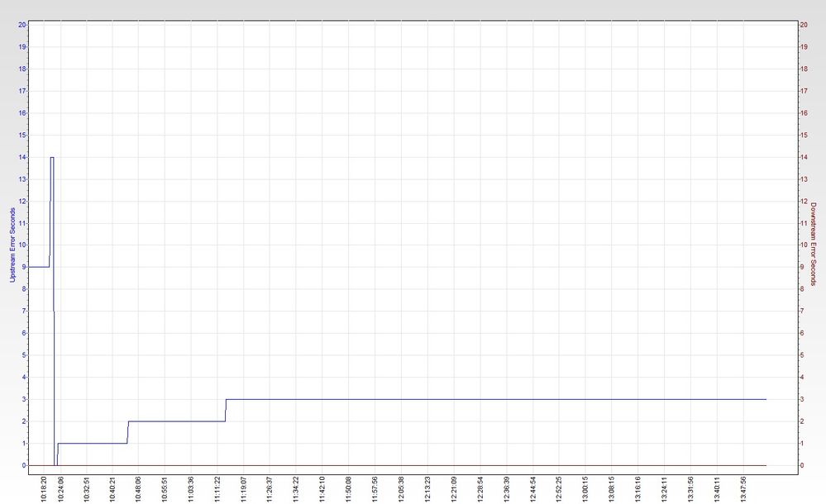Click the 13:47:56 time axis label

pos(743,489)
